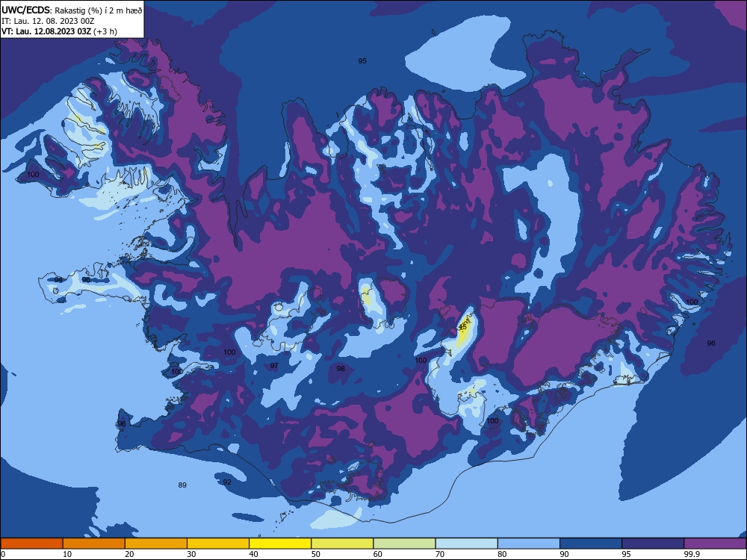Click the '98' value on the map
Screen dimensions: 747x560
pos(341,369)
